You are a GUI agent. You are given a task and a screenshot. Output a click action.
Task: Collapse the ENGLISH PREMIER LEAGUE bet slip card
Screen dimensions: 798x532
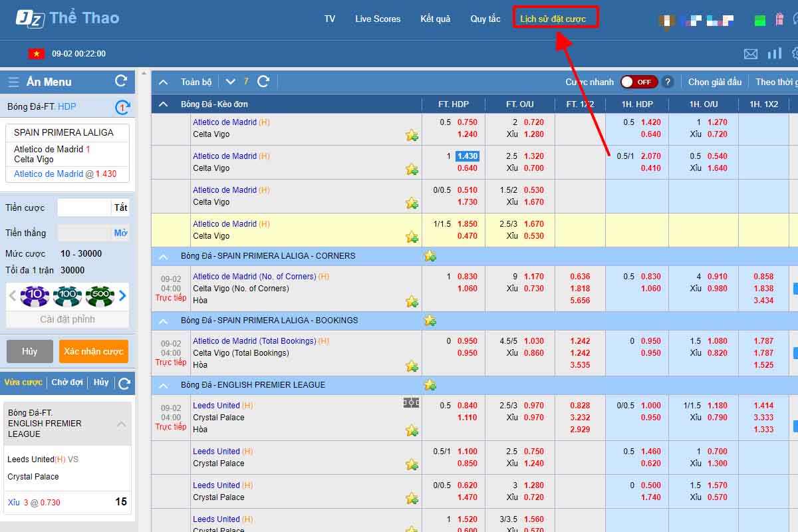tap(122, 424)
